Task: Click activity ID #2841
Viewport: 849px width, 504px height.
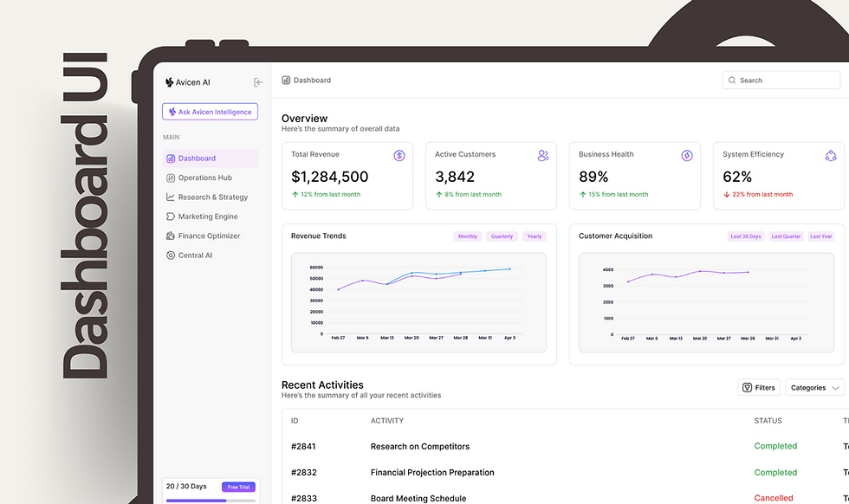Action: point(303,447)
